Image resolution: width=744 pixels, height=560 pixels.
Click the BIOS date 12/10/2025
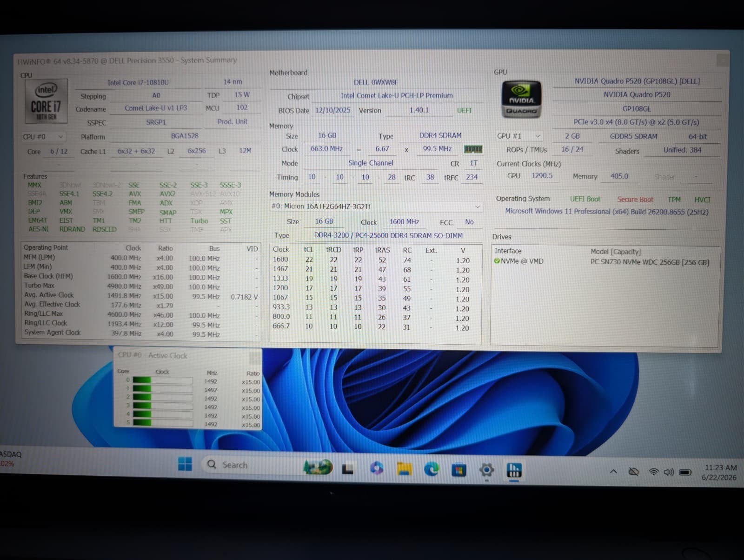tap(333, 110)
